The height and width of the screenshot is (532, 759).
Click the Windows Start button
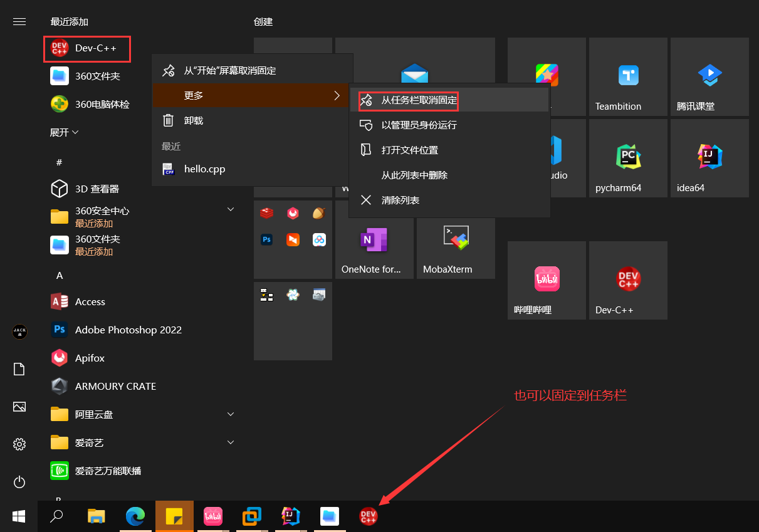point(19,516)
